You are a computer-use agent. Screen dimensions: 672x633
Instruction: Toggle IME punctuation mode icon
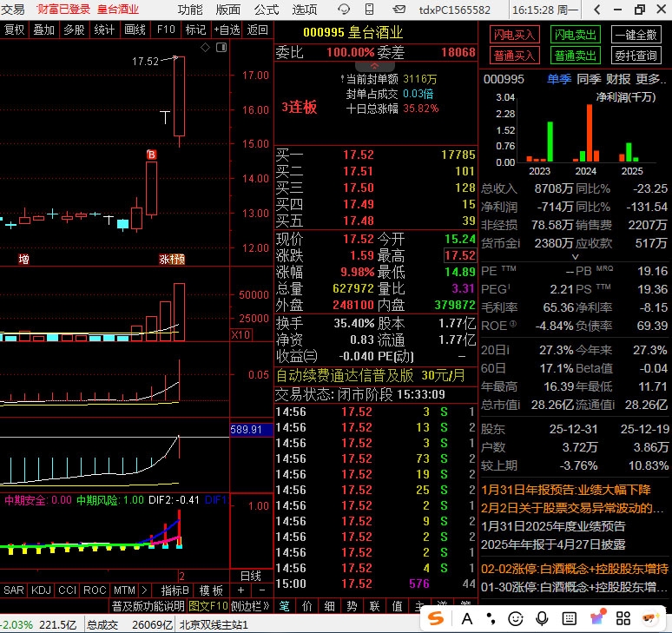point(491,618)
